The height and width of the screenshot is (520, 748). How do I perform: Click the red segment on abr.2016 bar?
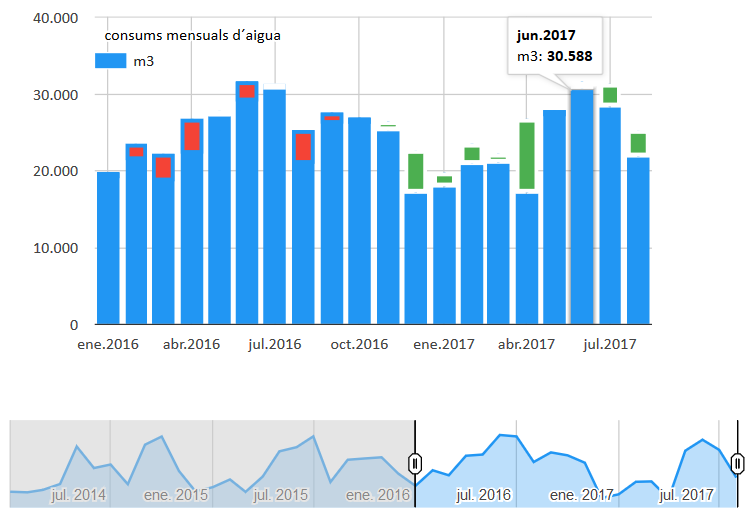point(192,136)
